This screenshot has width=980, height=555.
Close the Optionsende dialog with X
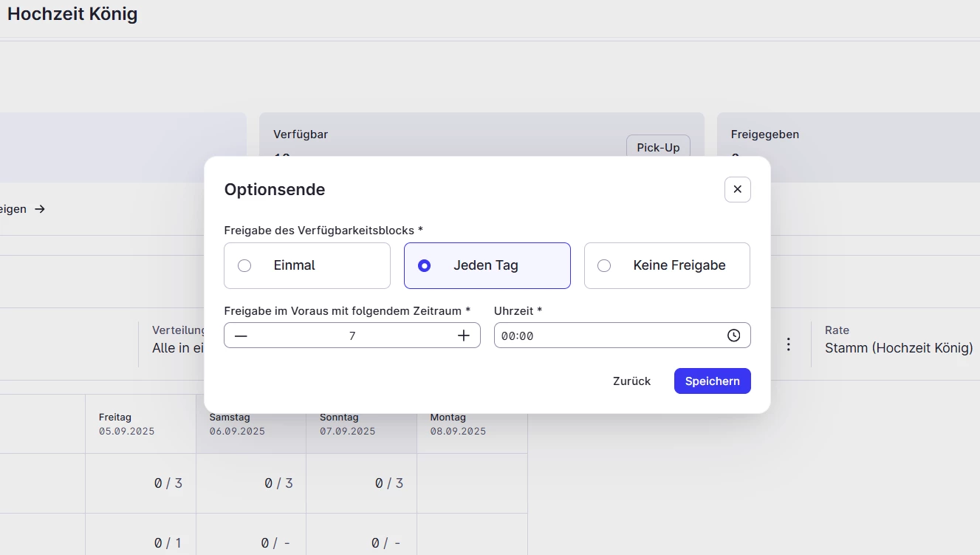tap(737, 189)
